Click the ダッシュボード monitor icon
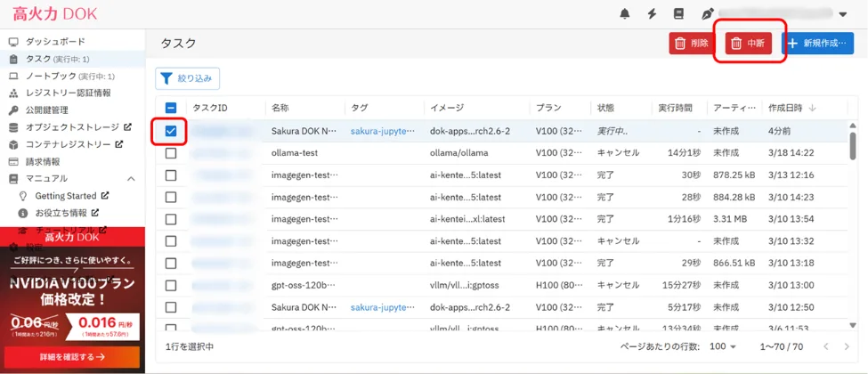The image size is (868, 374). click(x=14, y=42)
